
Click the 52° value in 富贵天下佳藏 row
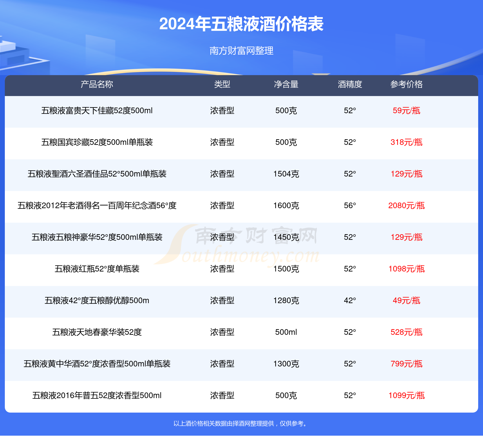(x=350, y=111)
